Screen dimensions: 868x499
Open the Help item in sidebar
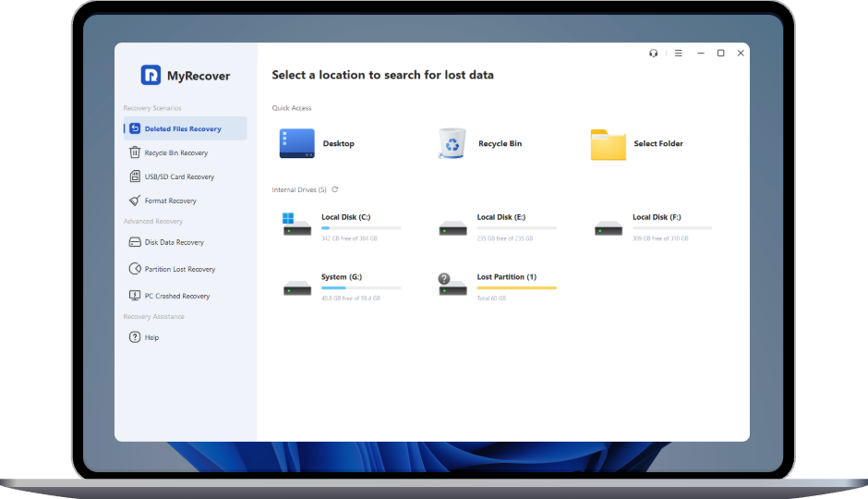click(x=151, y=337)
